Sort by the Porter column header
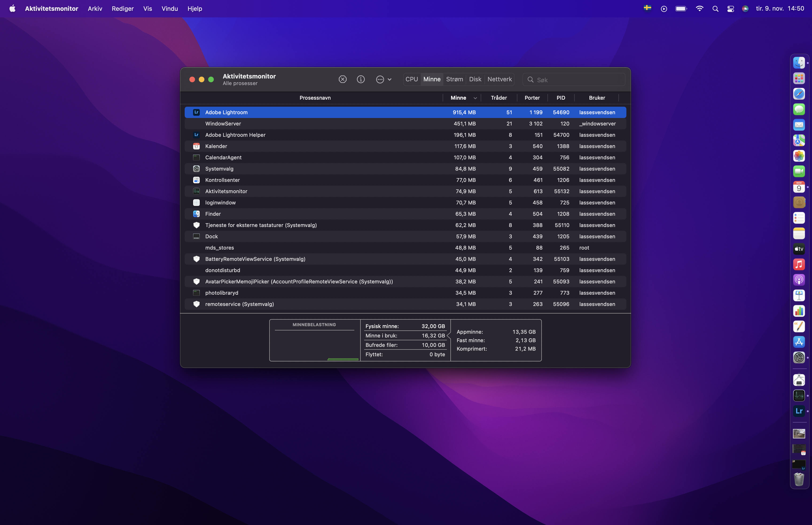The width and height of the screenshot is (812, 525). click(532, 98)
